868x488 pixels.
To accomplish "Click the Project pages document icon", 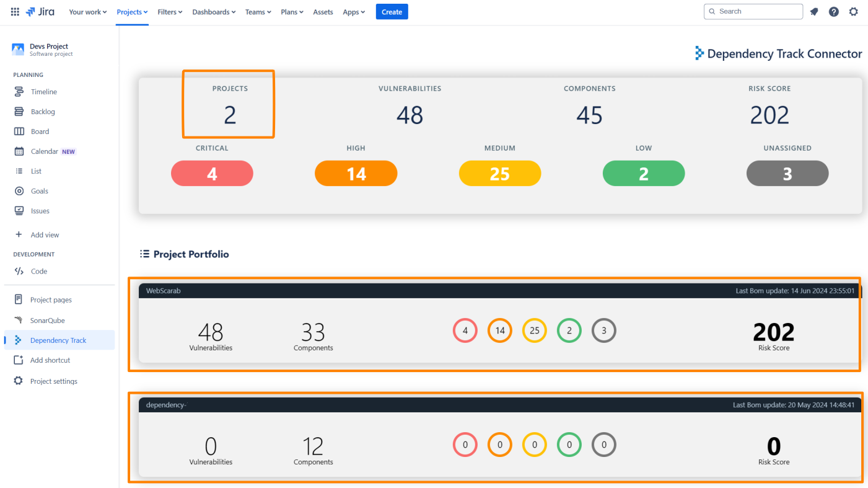I will click(x=19, y=299).
